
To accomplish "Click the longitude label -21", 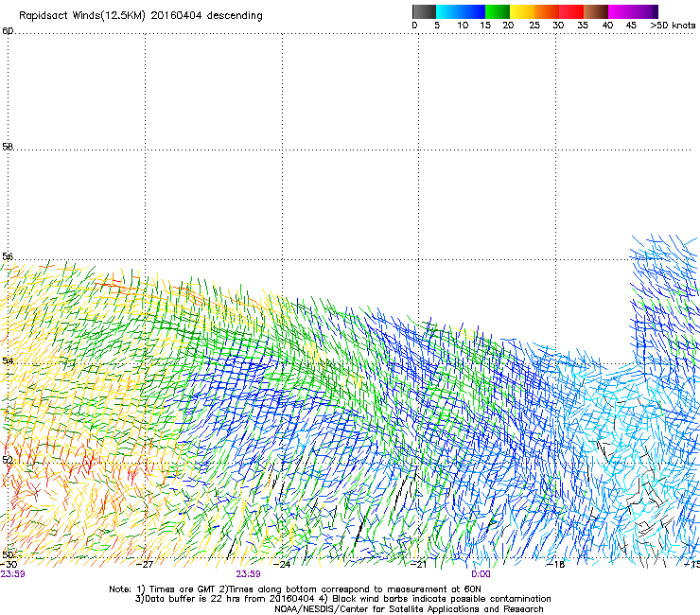I will [x=419, y=564].
